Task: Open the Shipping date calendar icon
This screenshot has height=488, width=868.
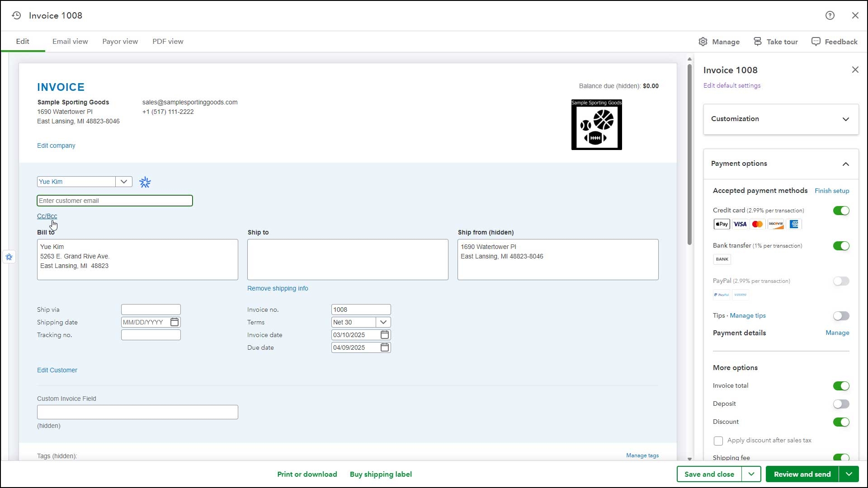Action: [x=175, y=322]
